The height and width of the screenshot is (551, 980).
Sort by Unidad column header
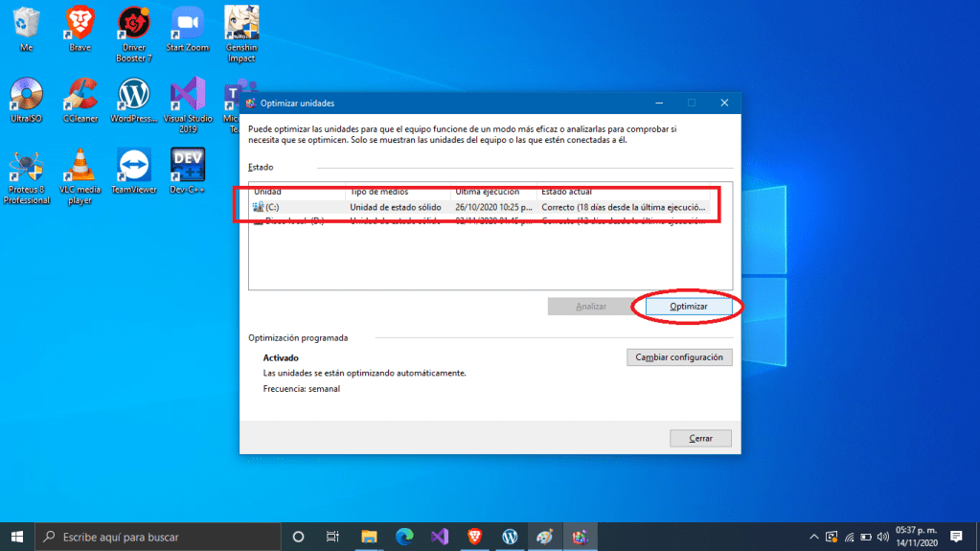pos(296,192)
